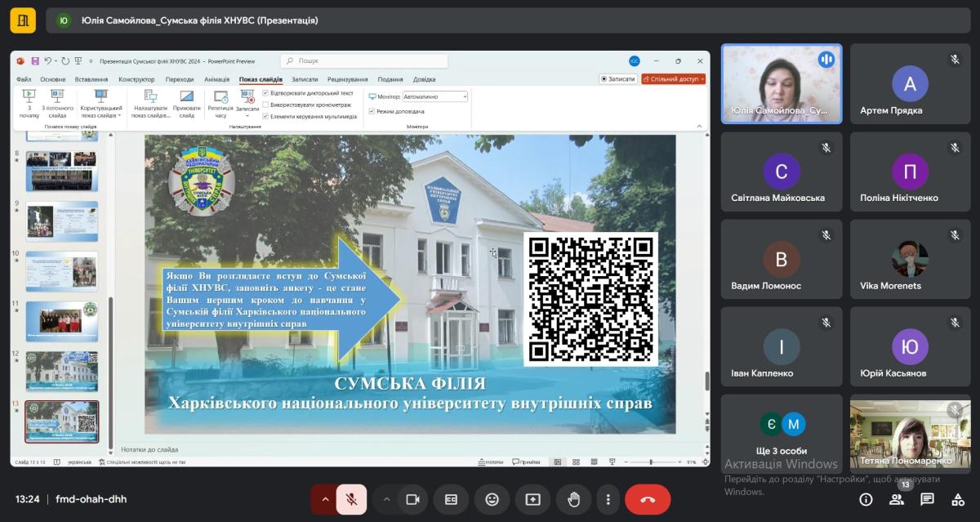The image size is (980, 522).
Task: Open the Конструктор tab
Action: click(x=136, y=79)
